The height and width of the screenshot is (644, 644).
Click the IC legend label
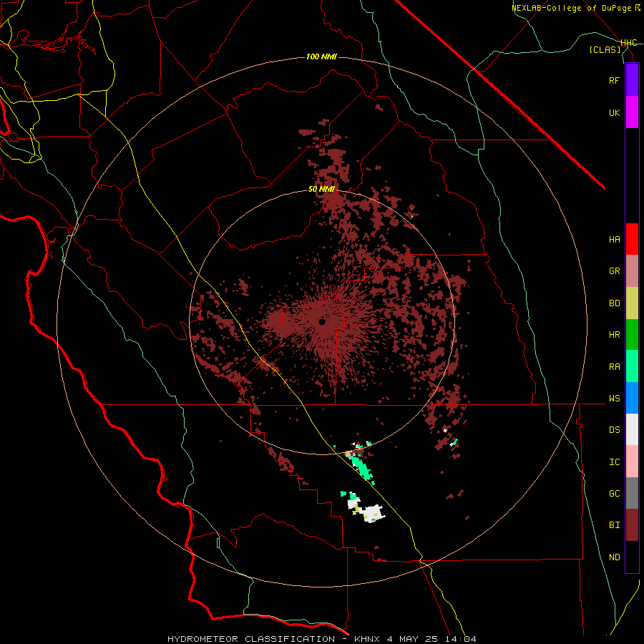614,462
